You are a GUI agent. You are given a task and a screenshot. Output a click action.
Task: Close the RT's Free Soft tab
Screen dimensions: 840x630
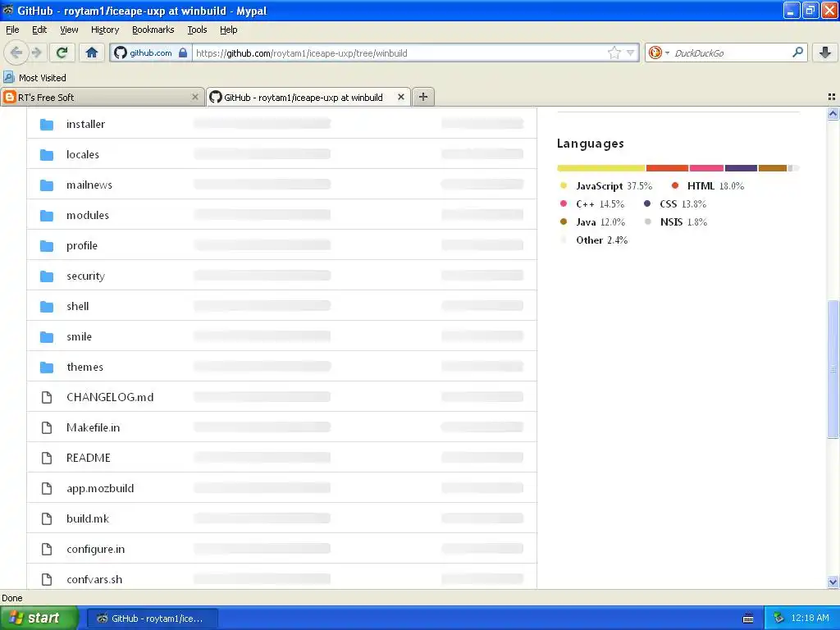(195, 97)
